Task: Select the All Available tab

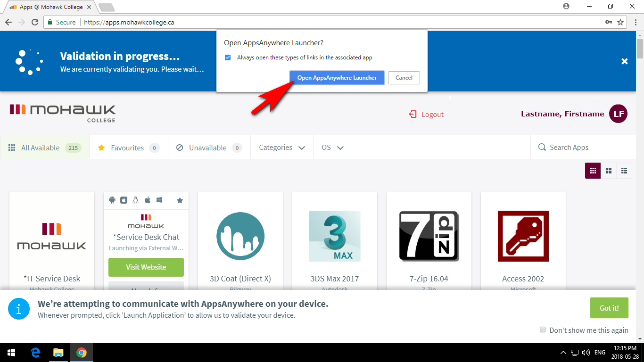Action: 45,148
